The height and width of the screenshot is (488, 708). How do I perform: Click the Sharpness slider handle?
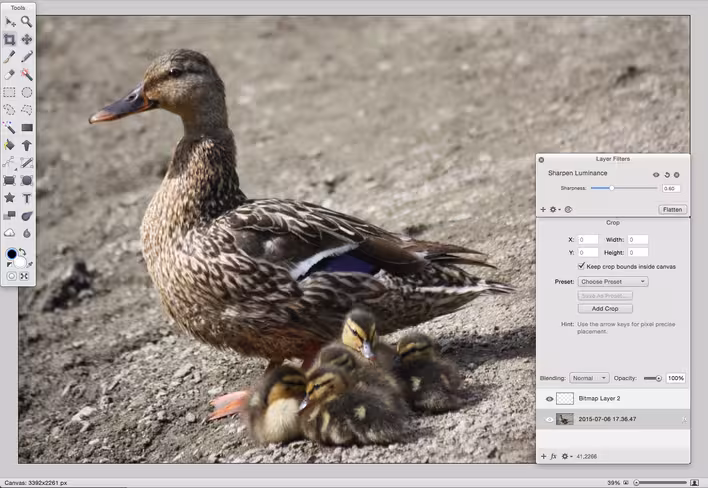pyautogui.click(x=612, y=188)
